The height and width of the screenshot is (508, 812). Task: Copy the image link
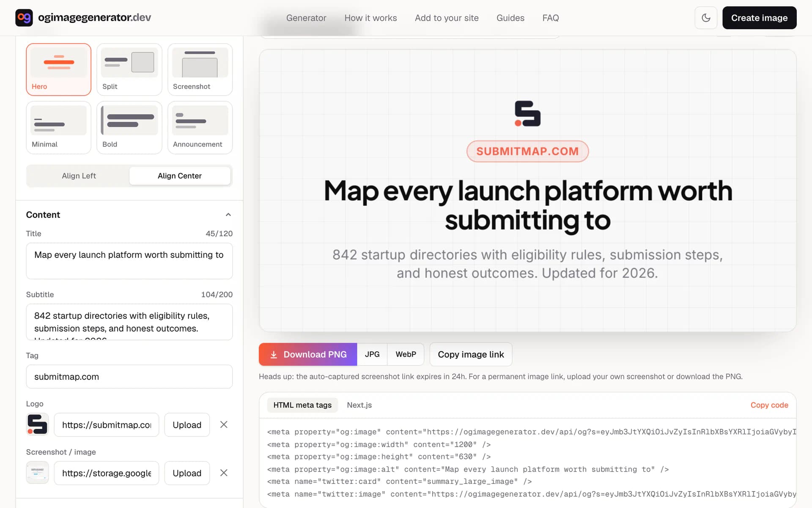point(471,354)
